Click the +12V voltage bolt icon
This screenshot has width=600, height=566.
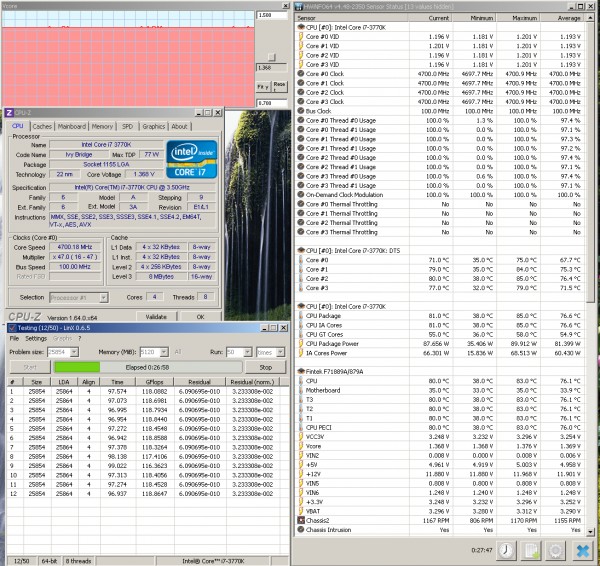click(x=301, y=474)
